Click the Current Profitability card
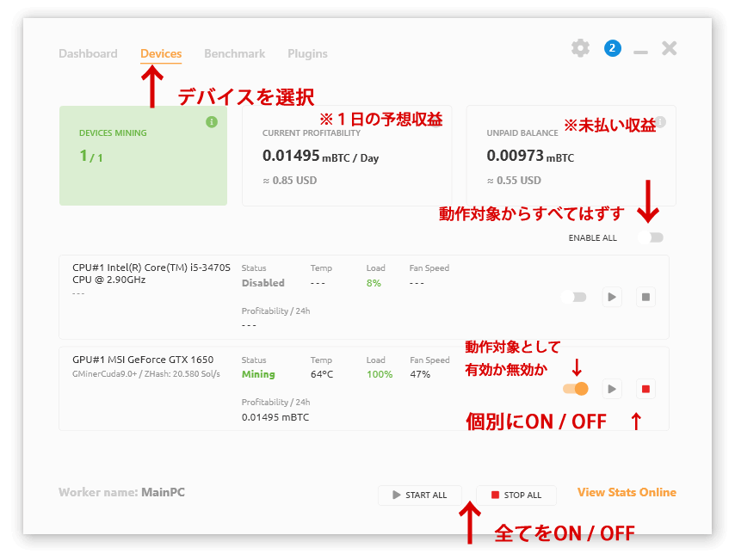735x560 pixels. 346,156
